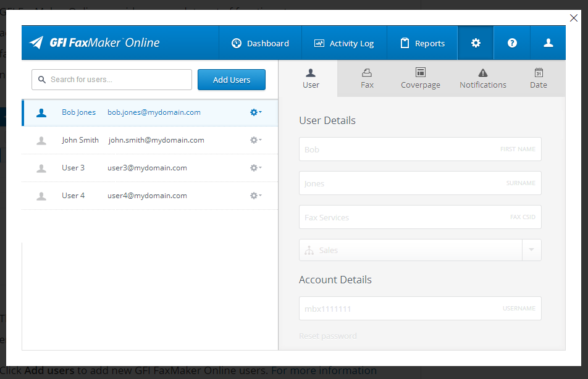Open gear dropdown for User 4
588x379 pixels.
click(x=256, y=195)
